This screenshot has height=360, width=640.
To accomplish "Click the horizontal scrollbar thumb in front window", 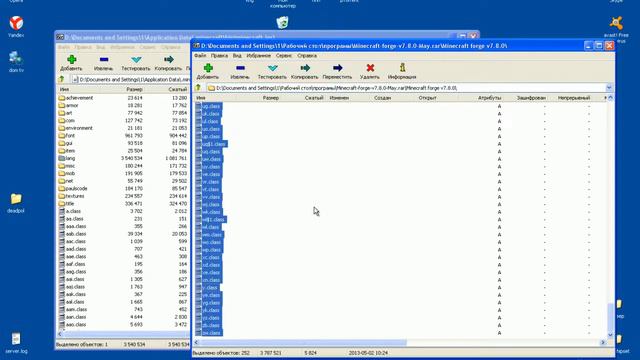I will coord(303,342).
